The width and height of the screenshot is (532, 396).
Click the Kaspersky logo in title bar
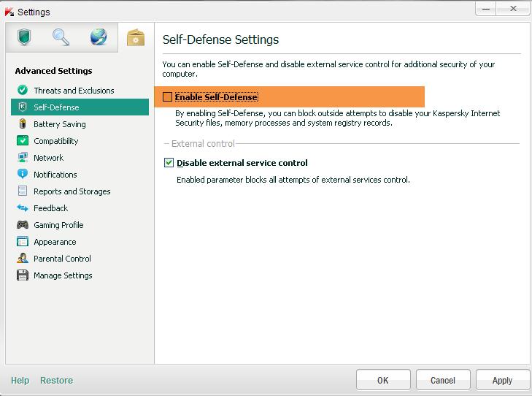click(9, 12)
